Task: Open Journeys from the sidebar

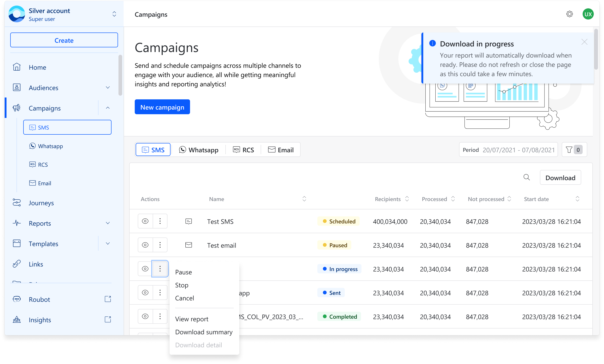Action: coord(41,203)
